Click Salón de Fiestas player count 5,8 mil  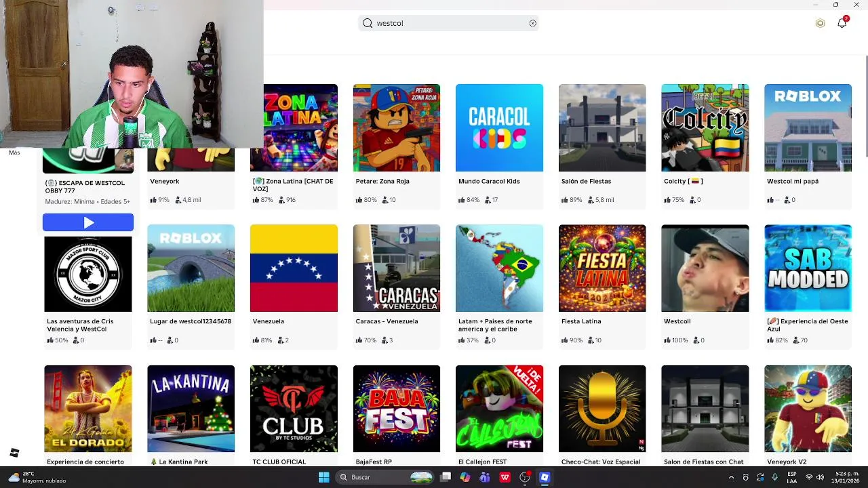point(601,200)
